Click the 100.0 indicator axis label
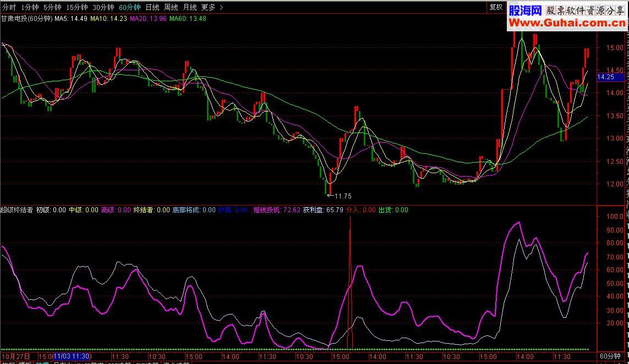 tap(615, 217)
